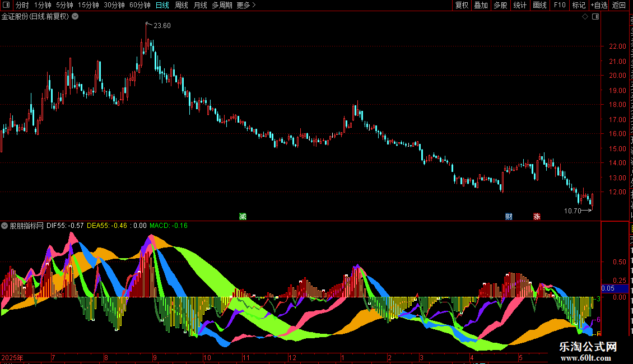This screenshot has width=633, height=364.
Task: Click the panel layout icon at top-left
Action: [6, 5]
